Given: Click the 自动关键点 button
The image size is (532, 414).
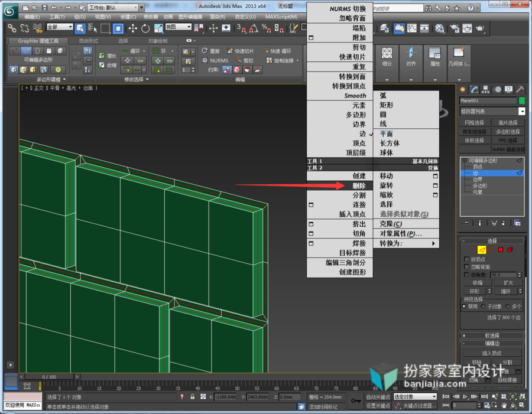Looking at the screenshot, I should (378, 397).
